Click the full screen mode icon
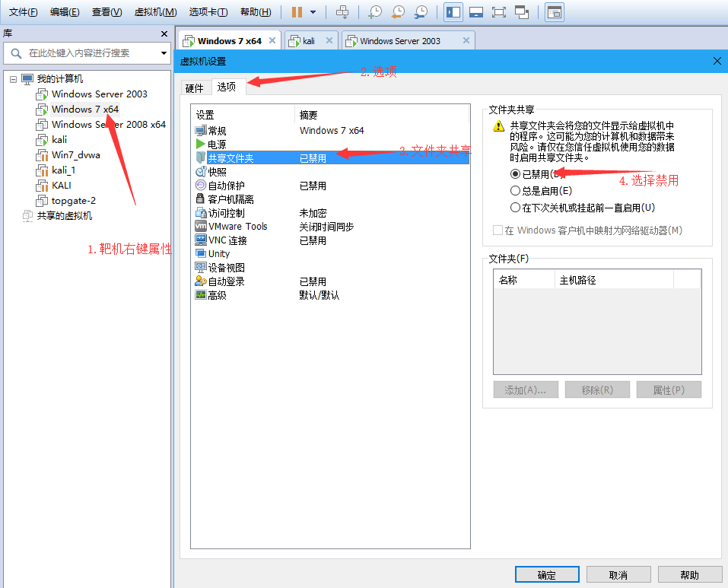 tap(498, 12)
